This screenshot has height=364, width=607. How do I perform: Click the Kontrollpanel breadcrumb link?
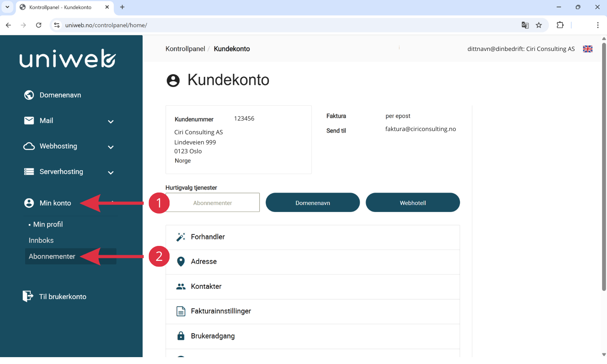185,49
